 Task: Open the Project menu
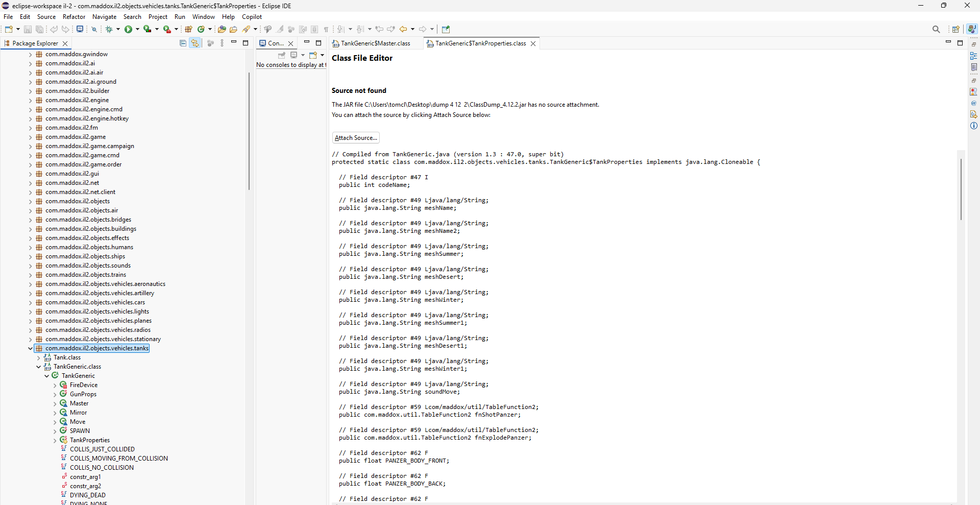[158, 17]
